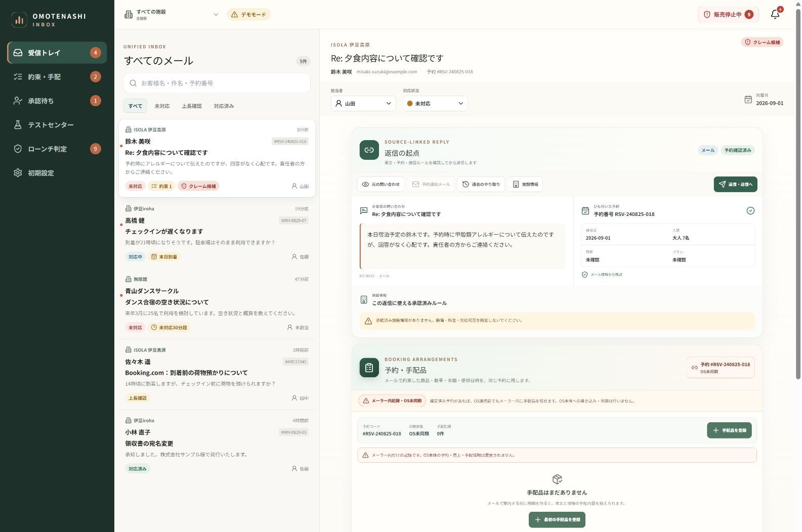Open the 施設情報 tab
Image resolution: width=802 pixels, height=532 pixels.
tap(525, 184)
